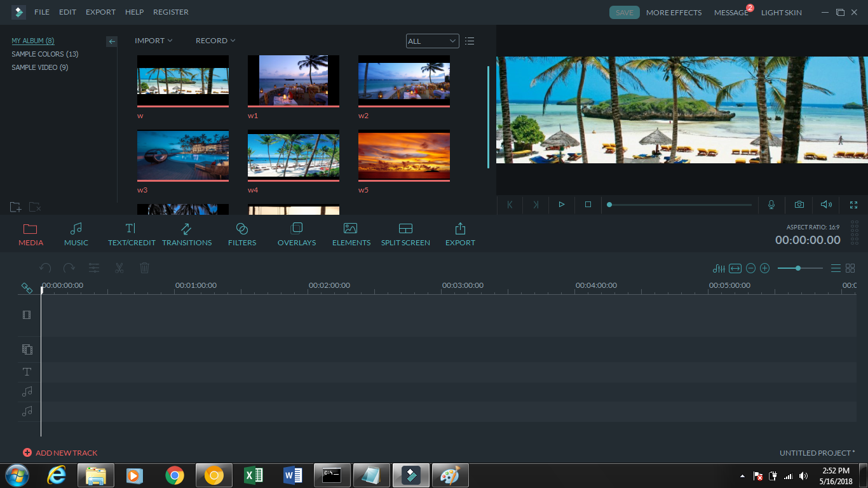
Task: Click the media list sort icon
Action: (470, 41)
